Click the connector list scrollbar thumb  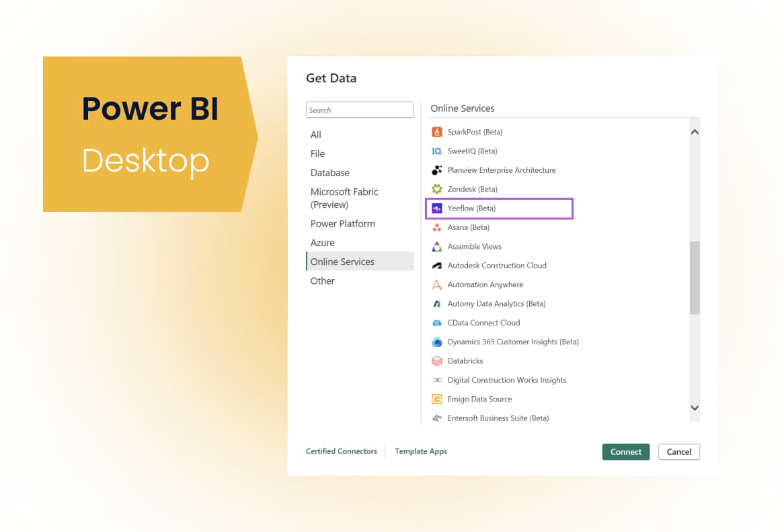point(695,277)
